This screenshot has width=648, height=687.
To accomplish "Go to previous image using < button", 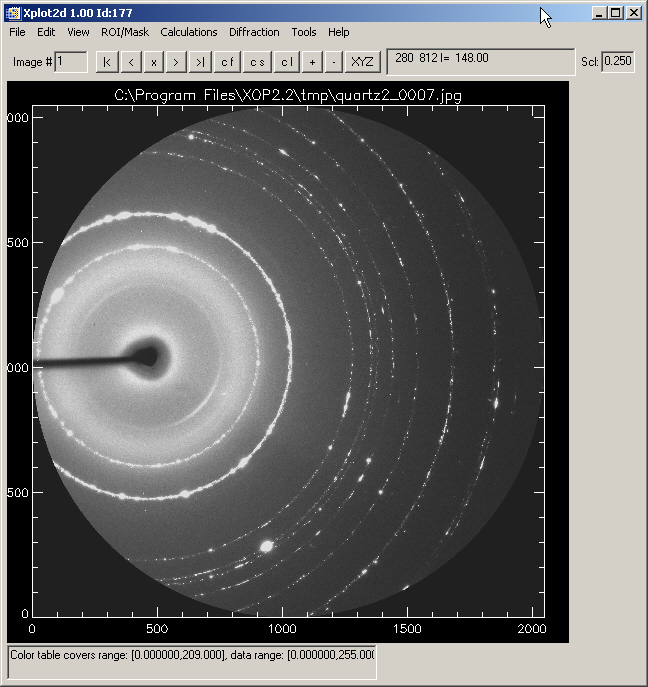I will pyautogui.click(x=131, y=62).
